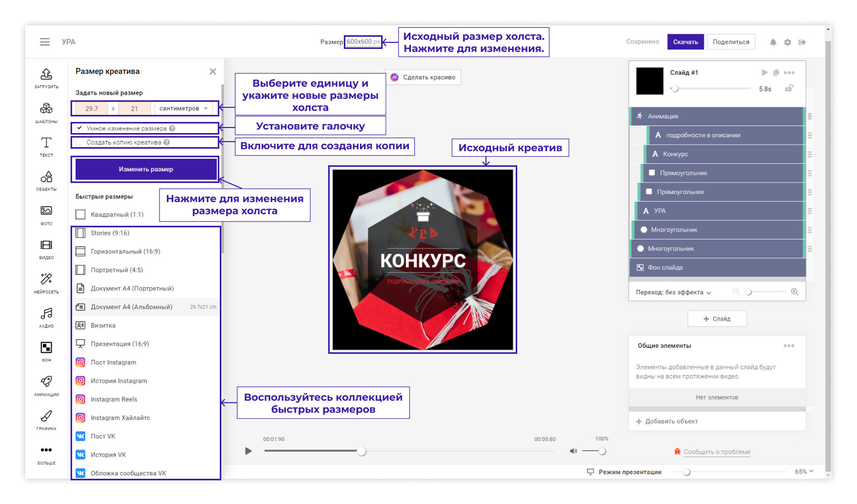This screenshot has height=504, width=857.
Task: Open the Анимации rocket panel
Action: (46, 385)
